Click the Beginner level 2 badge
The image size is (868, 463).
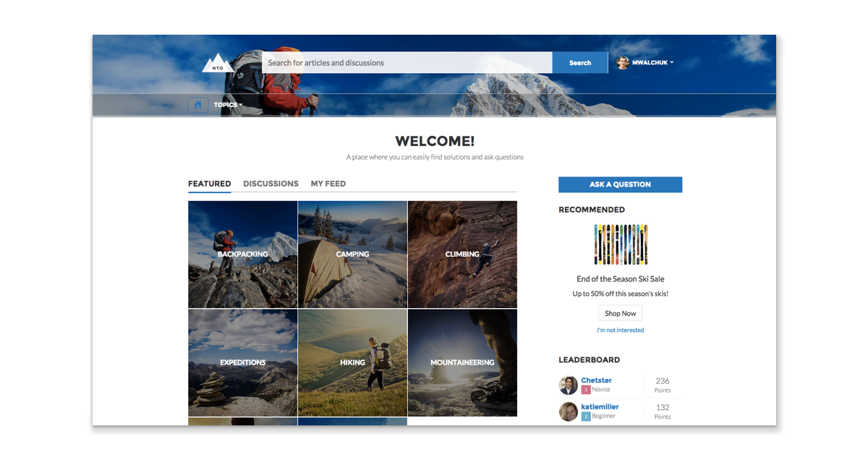click(x=586, y=417)
